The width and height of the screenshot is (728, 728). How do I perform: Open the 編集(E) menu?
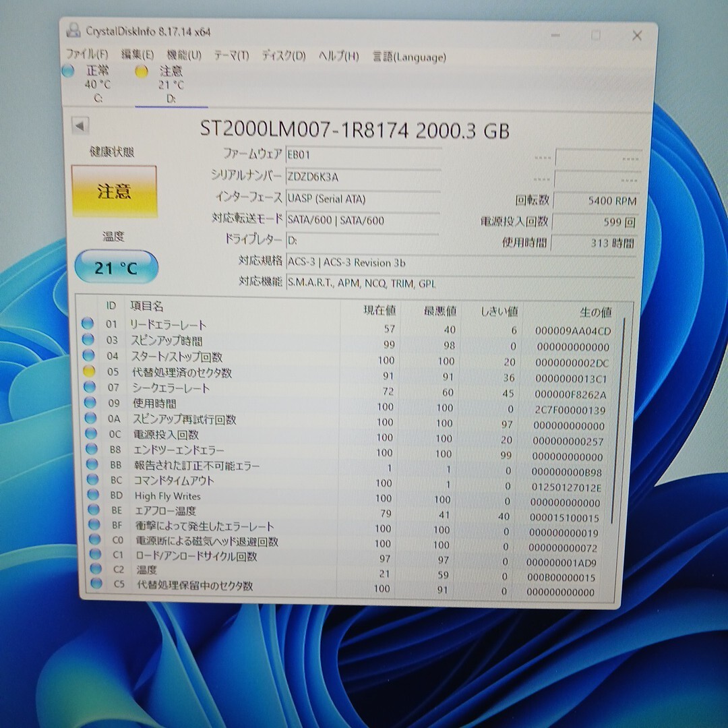(x=138, y=55)
